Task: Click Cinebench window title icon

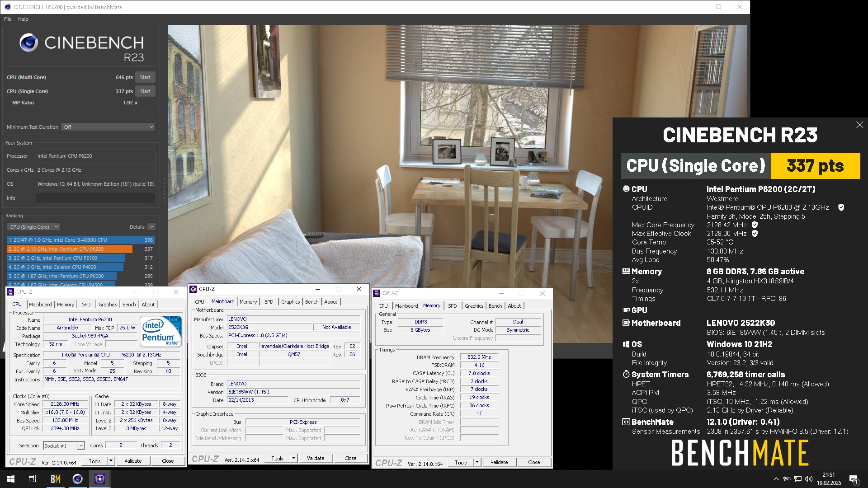Action: (x=8, y=7)
